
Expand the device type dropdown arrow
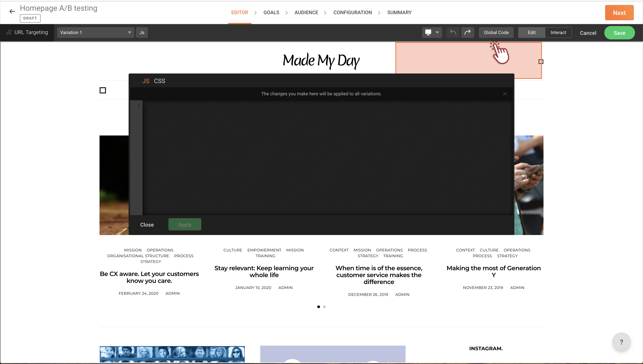pyautogui.click(x=437, y=33)
